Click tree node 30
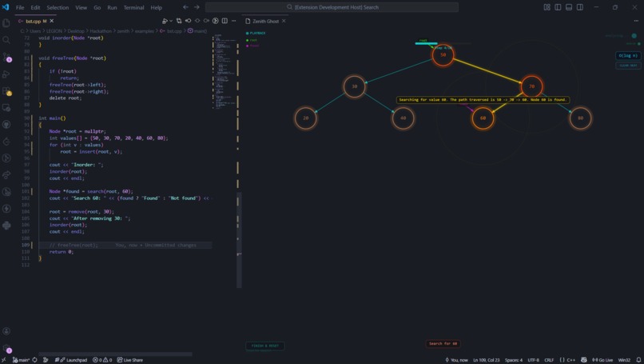This screenshot has width=644, height=364. click(354, 86)
